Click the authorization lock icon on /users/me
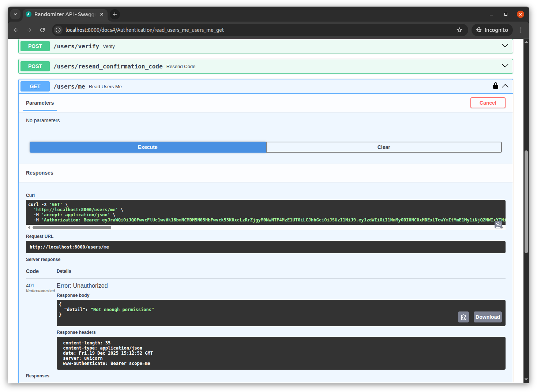This screenshot has width=537, height=392. [495, 86]
